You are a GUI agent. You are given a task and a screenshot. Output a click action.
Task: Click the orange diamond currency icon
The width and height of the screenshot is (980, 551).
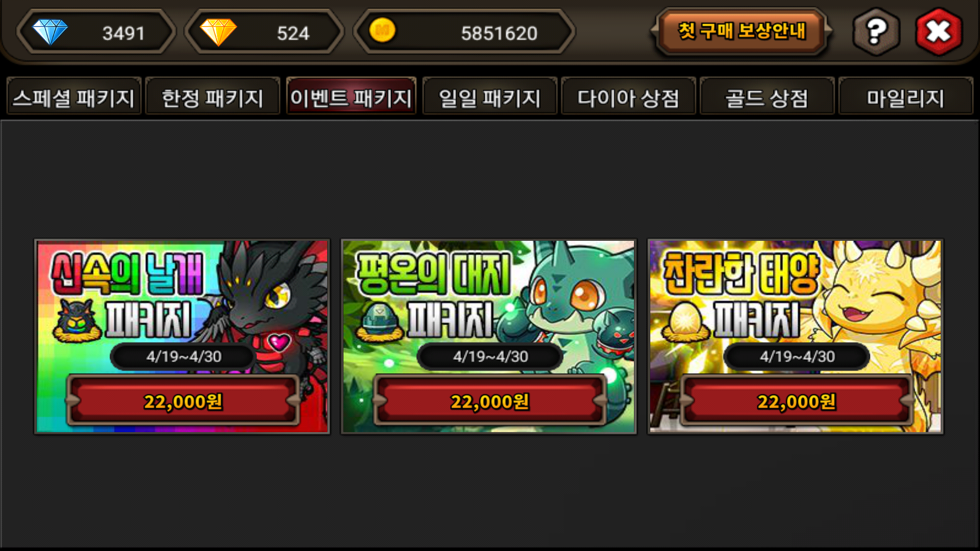tap(218, 32)
